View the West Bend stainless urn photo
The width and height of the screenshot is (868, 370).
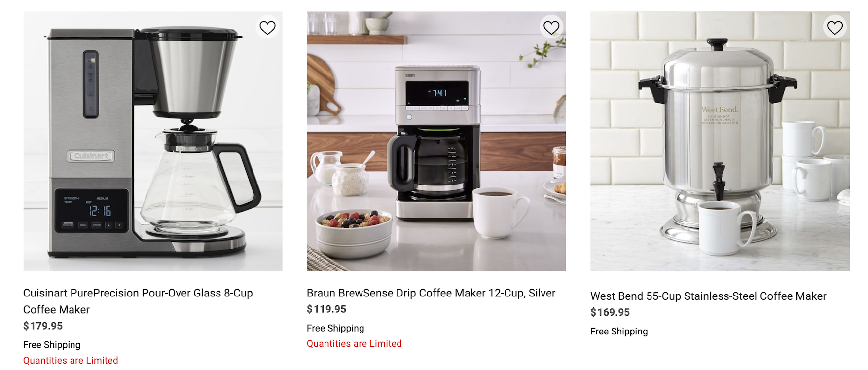click(x=720, y=142)
